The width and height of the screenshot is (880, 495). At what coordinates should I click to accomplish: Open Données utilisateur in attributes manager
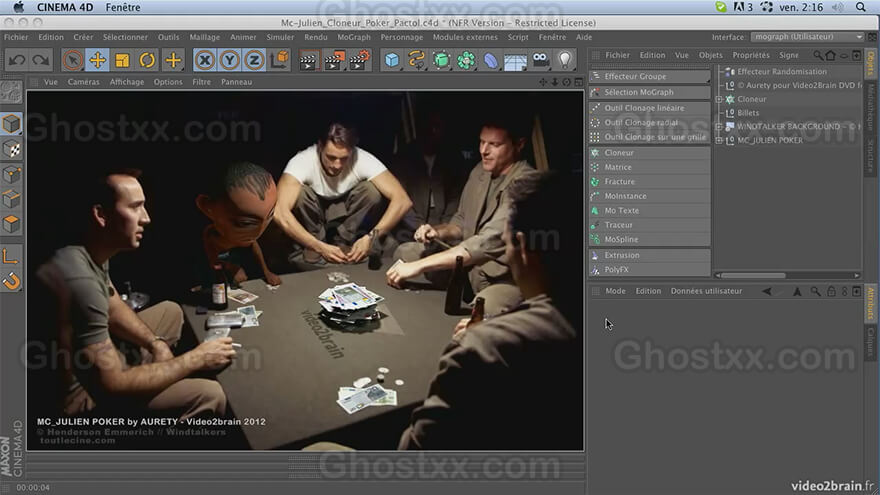coord(706,291)
